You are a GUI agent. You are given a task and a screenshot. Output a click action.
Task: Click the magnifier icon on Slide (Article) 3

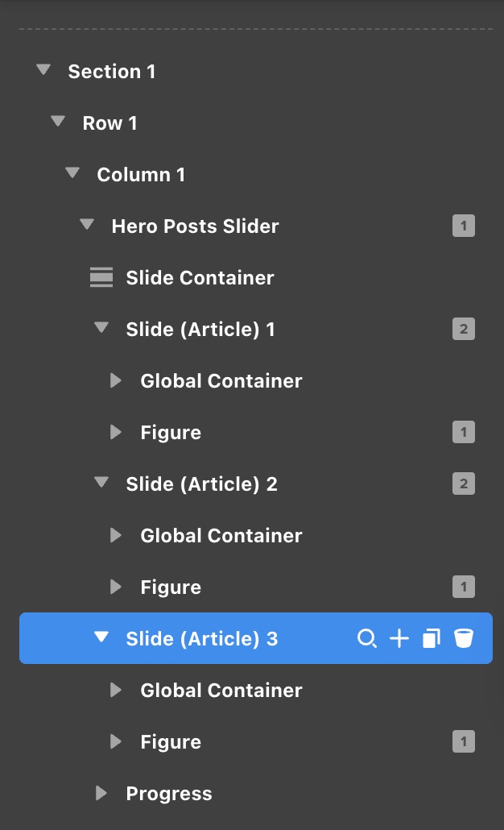[366, 639]
